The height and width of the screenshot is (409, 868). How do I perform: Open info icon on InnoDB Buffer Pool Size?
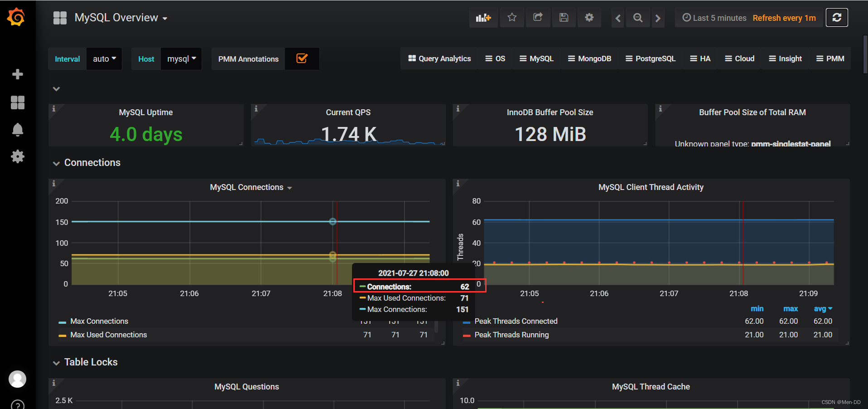point(458,109)
